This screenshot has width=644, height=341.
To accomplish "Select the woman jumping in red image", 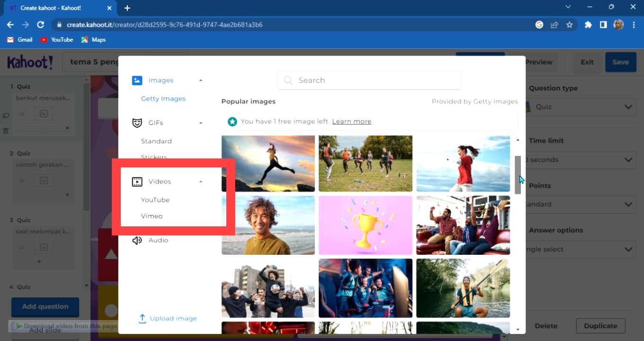I will 463,163.
